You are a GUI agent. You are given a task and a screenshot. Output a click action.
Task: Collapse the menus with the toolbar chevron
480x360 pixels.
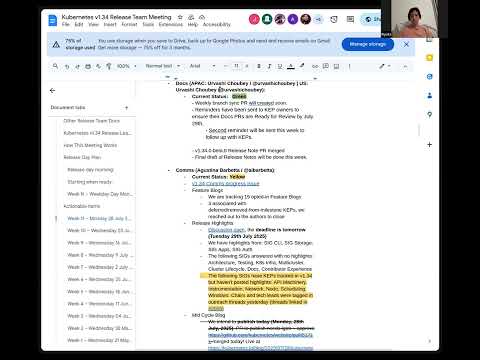(x=405, y=66)
